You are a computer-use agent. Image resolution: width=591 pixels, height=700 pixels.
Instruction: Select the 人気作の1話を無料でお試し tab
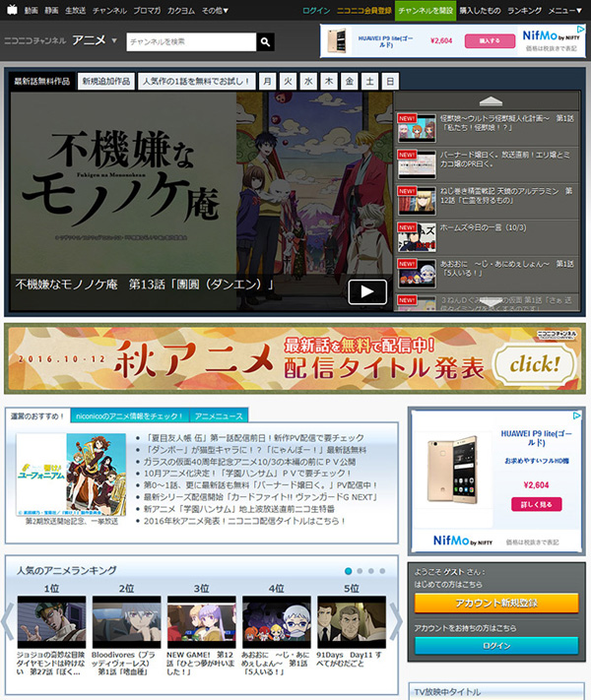(x=197, y=82)
